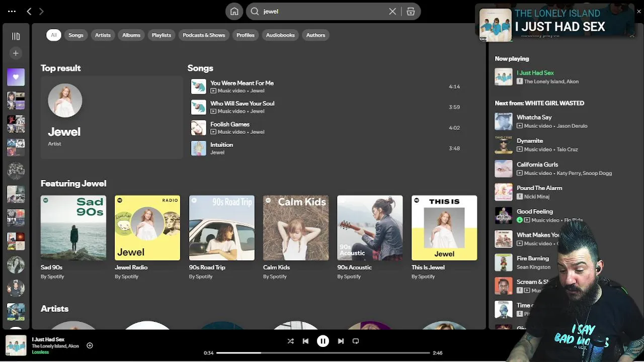Open the Jewel top result artist card
Image resolution: width=644 pixels, height=362 pixels.
tap(112, 117)
